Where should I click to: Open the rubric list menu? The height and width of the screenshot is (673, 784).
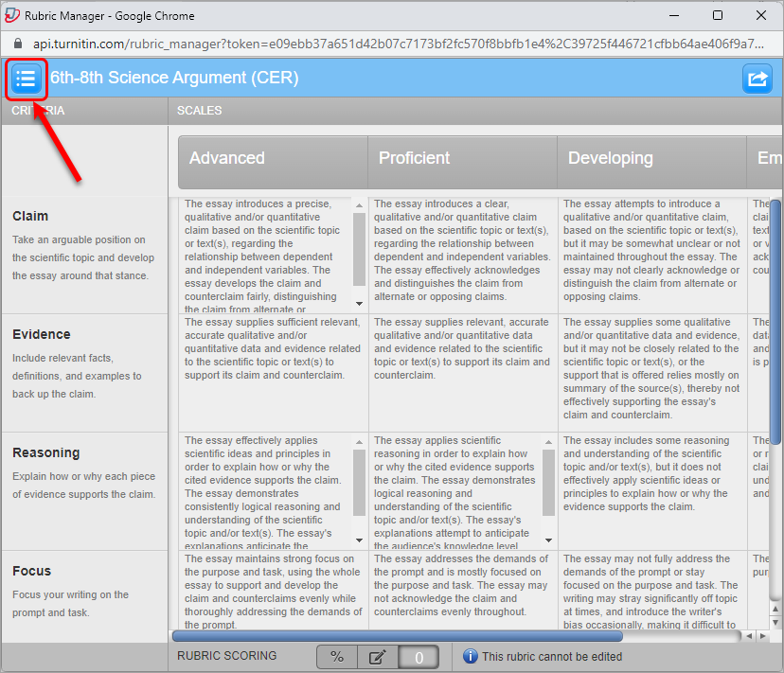pos(26,79)
